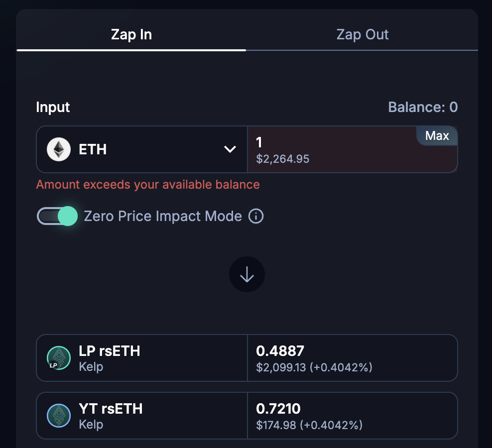Image resolution: width=492 pixels, height=448 pixels.
Task: Click the input amount field showing 1
Action: click(334, 143)
